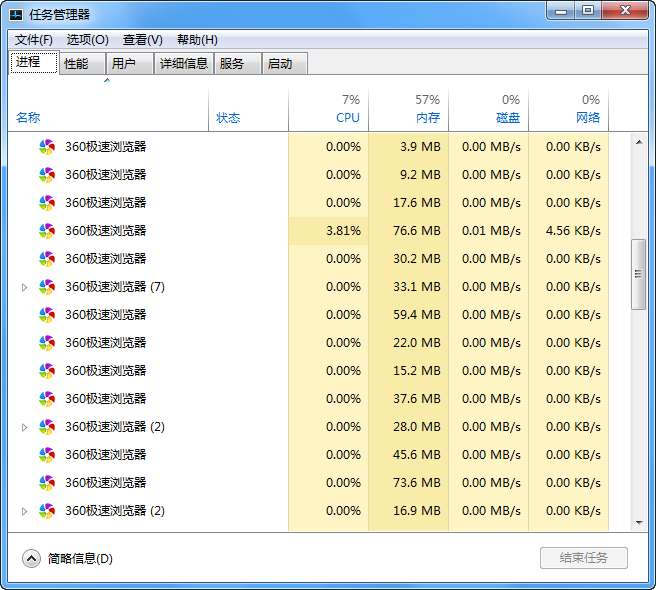Expand the 360极速浏览器 (2) group using 28.0 MB
This screenshot has width=656, height=590.
tap(24, 427)
